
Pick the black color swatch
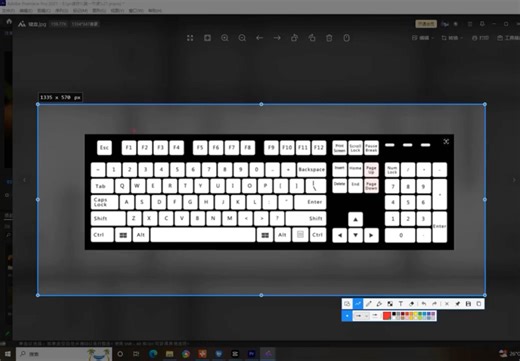tap(394, 314)
